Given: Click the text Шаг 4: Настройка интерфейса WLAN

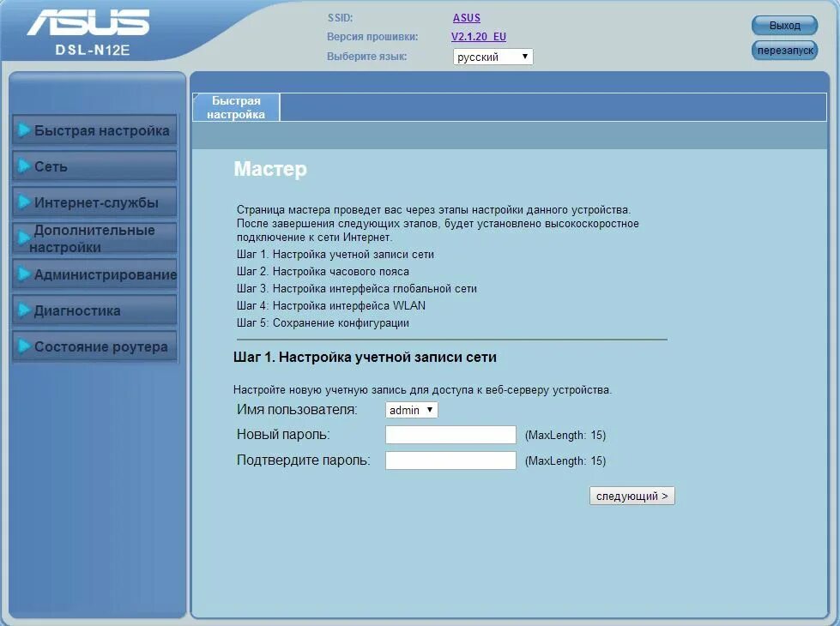Looking at the screenshot, I should [x=331, y=306].
